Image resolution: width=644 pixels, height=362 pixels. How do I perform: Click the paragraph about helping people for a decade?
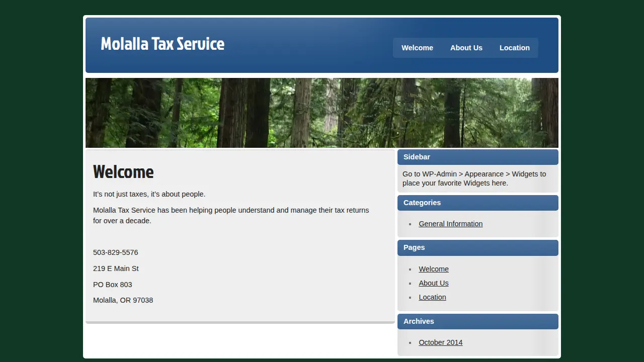(231, 215)
